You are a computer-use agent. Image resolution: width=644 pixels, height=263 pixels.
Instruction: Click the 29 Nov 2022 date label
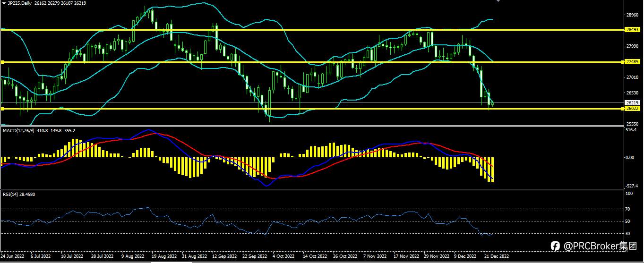point(437,256)
